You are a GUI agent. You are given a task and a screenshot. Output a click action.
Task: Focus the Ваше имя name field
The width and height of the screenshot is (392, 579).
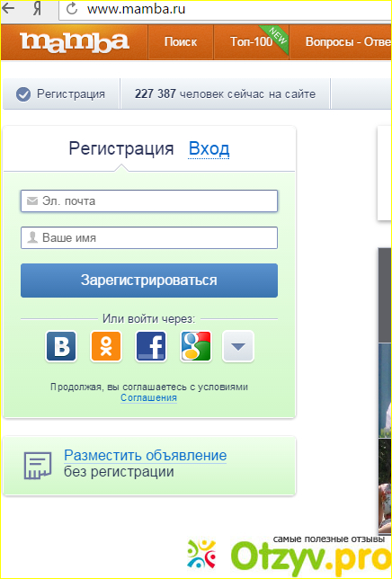click(149, 237)
